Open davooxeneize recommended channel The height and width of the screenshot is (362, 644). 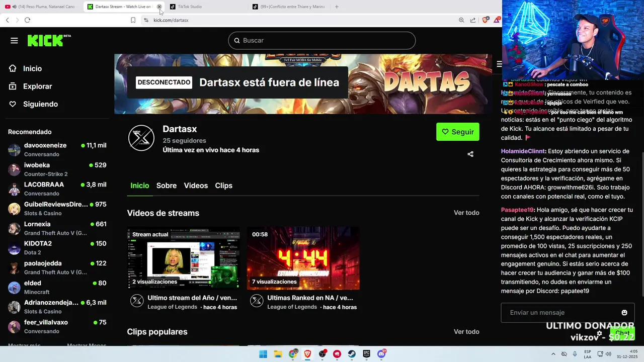point(57,150)
